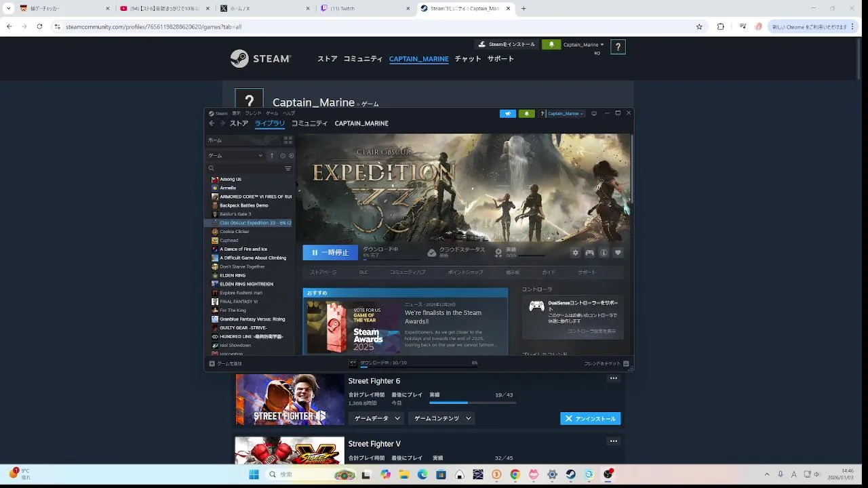Click the DualSense controller icon
The height and width of the screenshot is (488, 868).
click(536, 306)
